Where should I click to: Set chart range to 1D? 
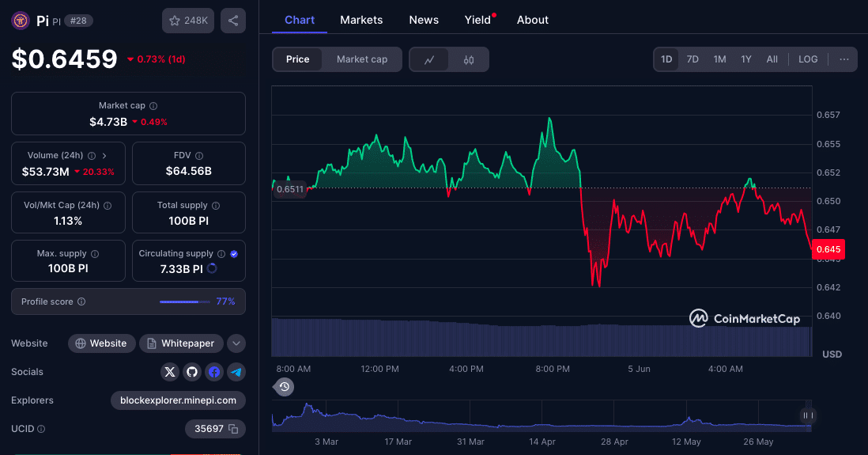pyautogui.click(x=666, y=59)
